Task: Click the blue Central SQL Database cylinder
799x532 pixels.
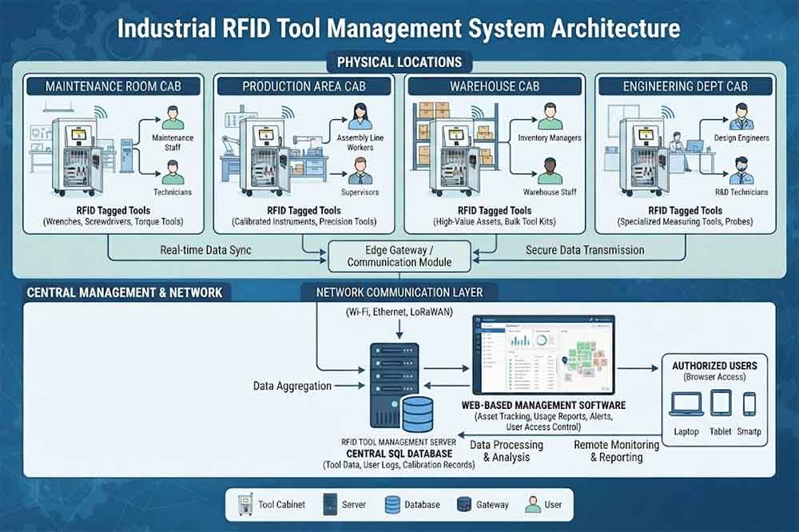Action: [418, 415]
